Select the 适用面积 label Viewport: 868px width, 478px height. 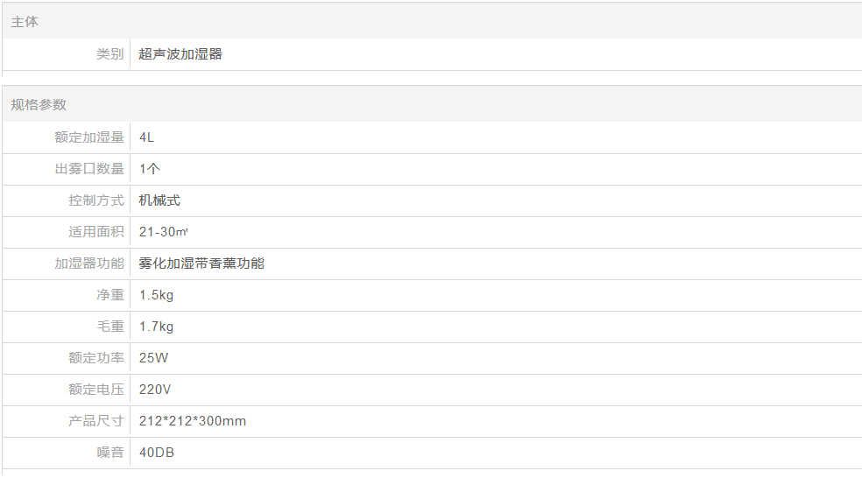pyautogui.click(x=95, y=231)
